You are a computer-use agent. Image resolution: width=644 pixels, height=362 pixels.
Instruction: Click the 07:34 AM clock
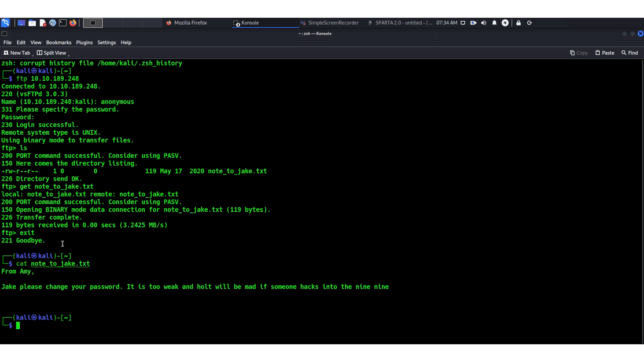(x=447, y=23)
